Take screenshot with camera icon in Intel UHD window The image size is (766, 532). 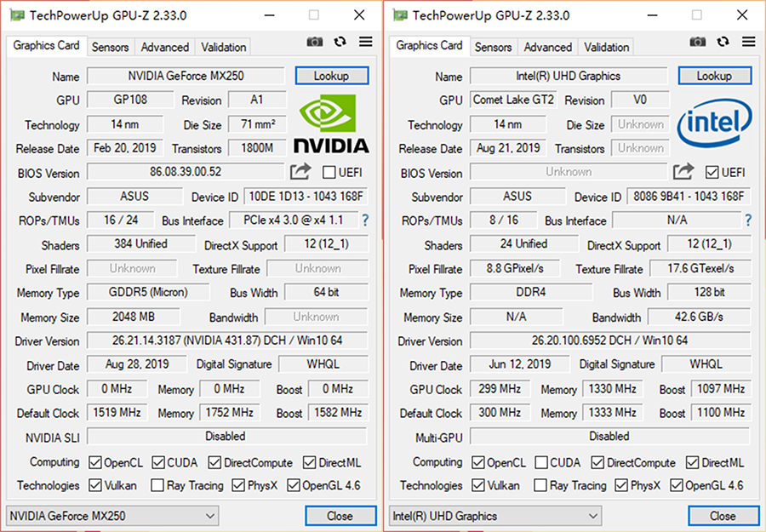[698, 42]
